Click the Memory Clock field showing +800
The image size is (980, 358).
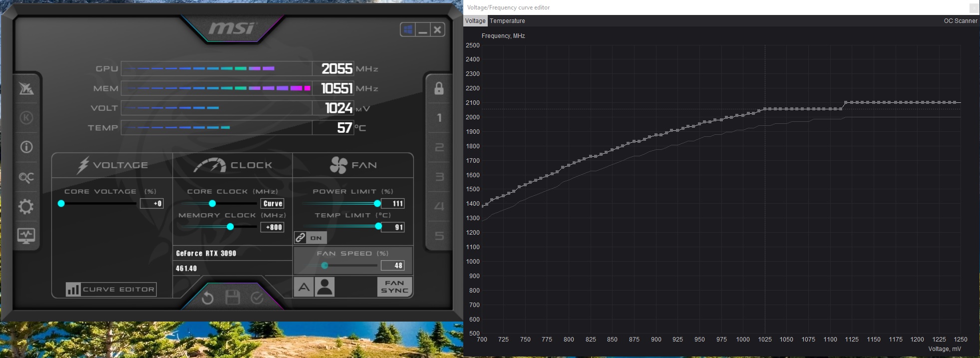point(273,227)
